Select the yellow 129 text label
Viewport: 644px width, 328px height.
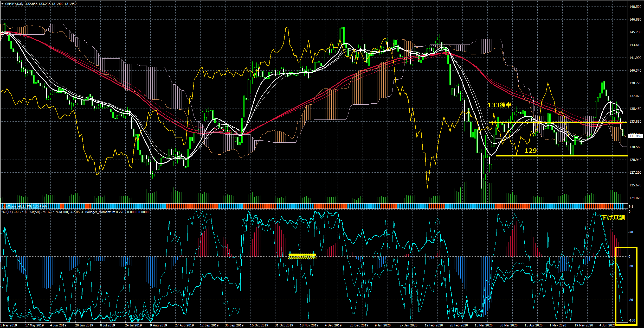point(530,151)
